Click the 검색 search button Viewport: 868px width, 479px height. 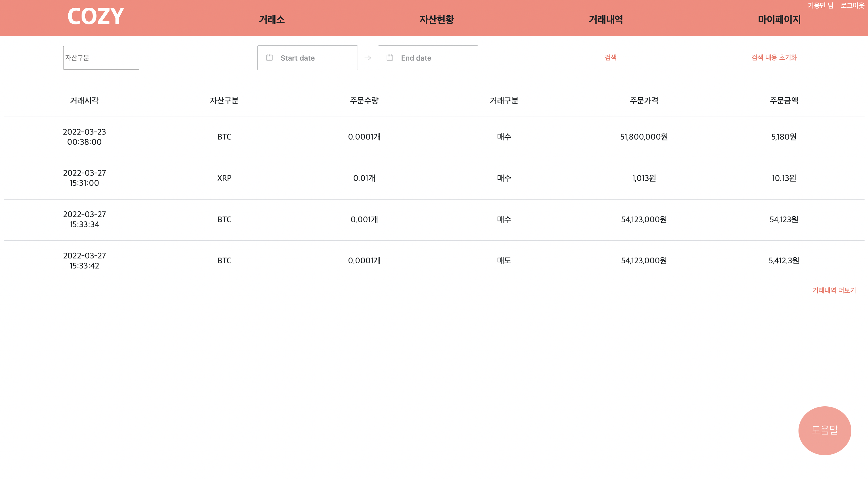point(610,57)
